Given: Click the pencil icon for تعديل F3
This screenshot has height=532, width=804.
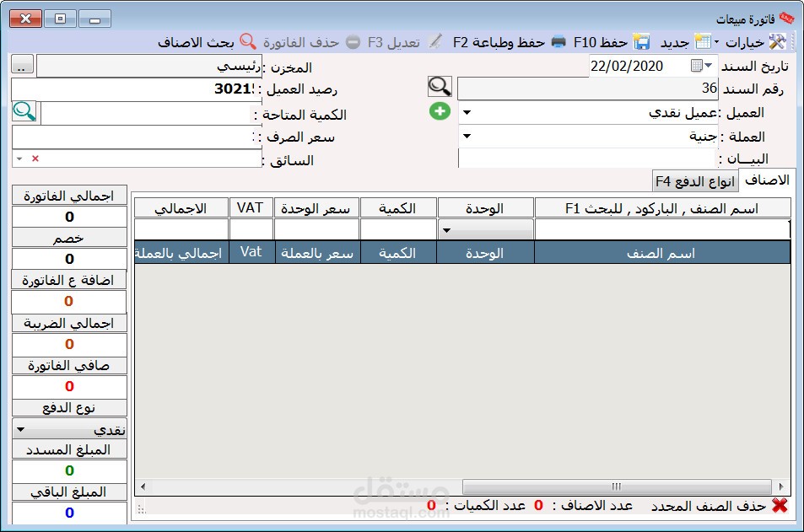Looking at the screenshot, I should coord(436,40).
